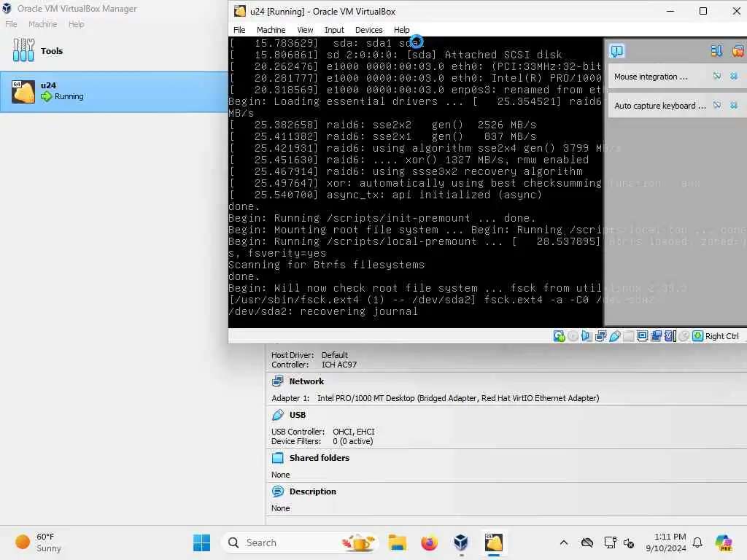This screenshot has width=747, height=560.
Task: Show hidden system tray icons chevron
Action: click(564, 542)
